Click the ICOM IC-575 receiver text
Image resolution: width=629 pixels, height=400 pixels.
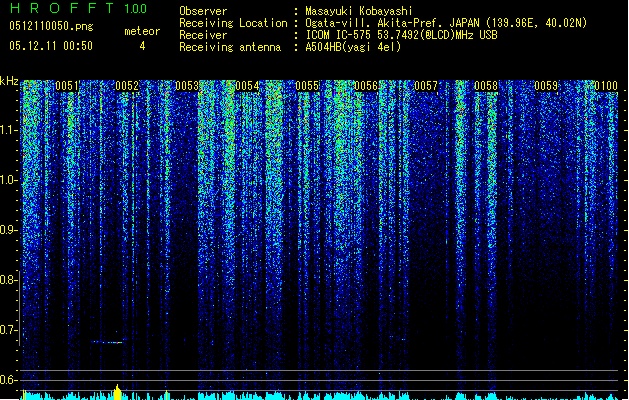pyautogui.click(x=401, y=35)
